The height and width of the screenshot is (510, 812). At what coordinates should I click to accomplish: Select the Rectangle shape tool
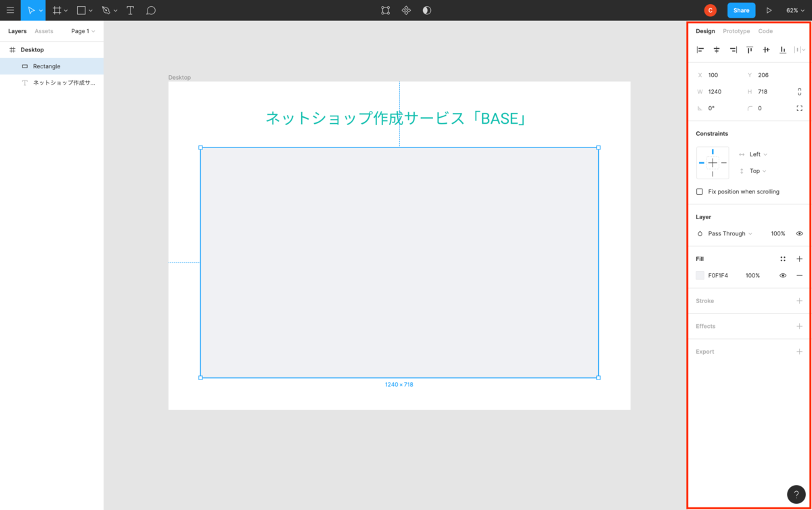[x=81, y=10]
